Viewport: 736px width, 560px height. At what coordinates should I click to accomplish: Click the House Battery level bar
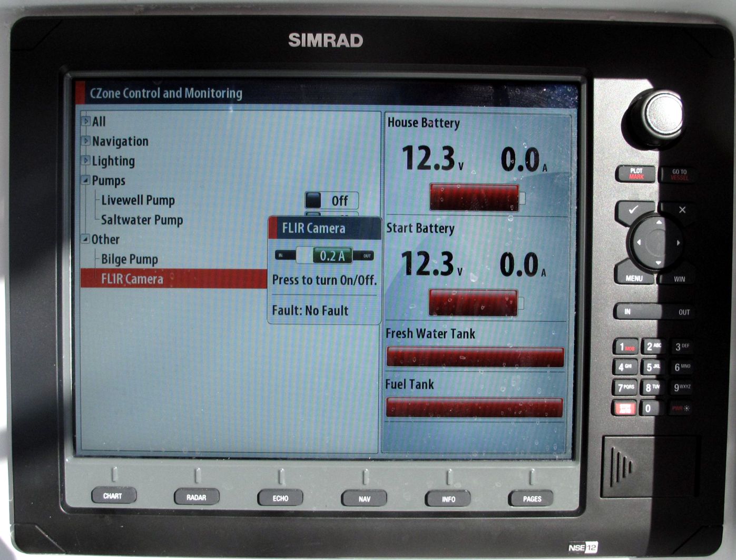475,198
